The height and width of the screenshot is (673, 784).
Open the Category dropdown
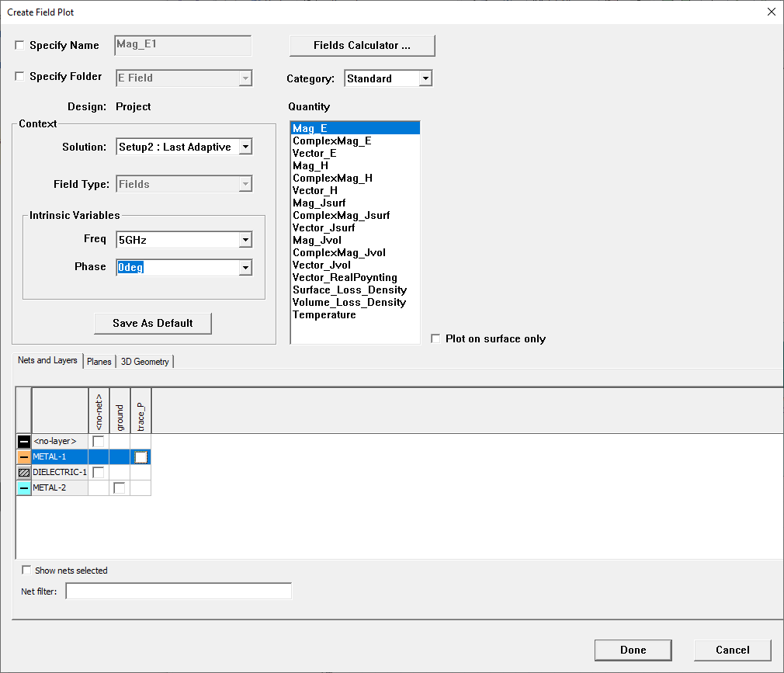coord(424,78)
